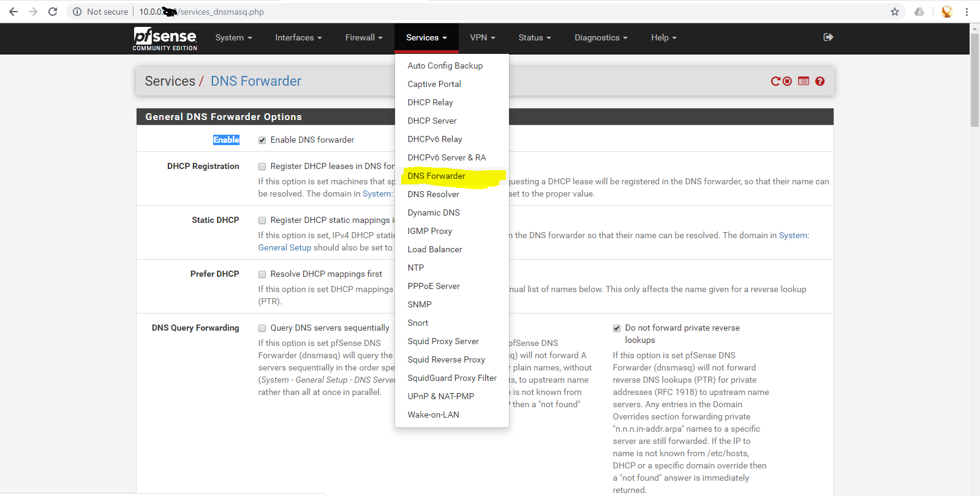
Task: Go back in browser history
Action: pos(13,12)
